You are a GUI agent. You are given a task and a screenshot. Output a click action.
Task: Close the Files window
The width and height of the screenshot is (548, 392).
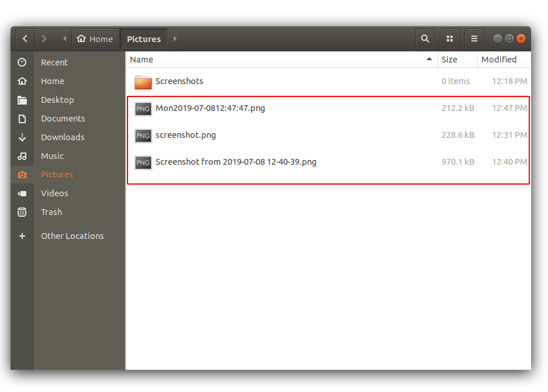(x=521, y=39)
